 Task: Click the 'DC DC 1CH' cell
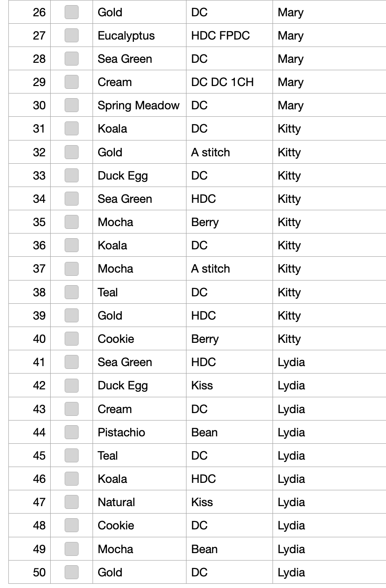229,82
